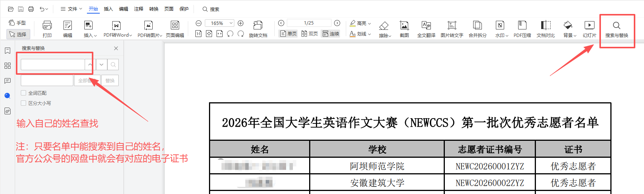
Task: Expand the 165% zoom level dropdown
Action: [231, 23]
